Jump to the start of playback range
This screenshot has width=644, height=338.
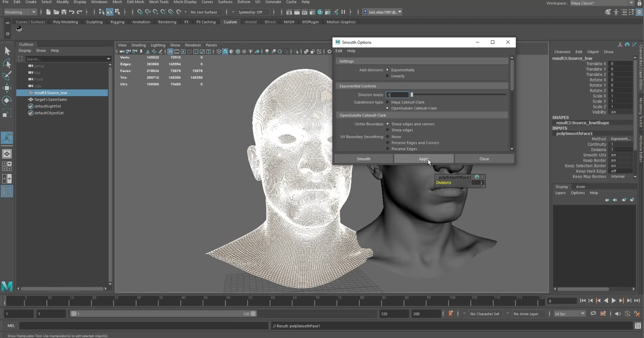[583, 301]
